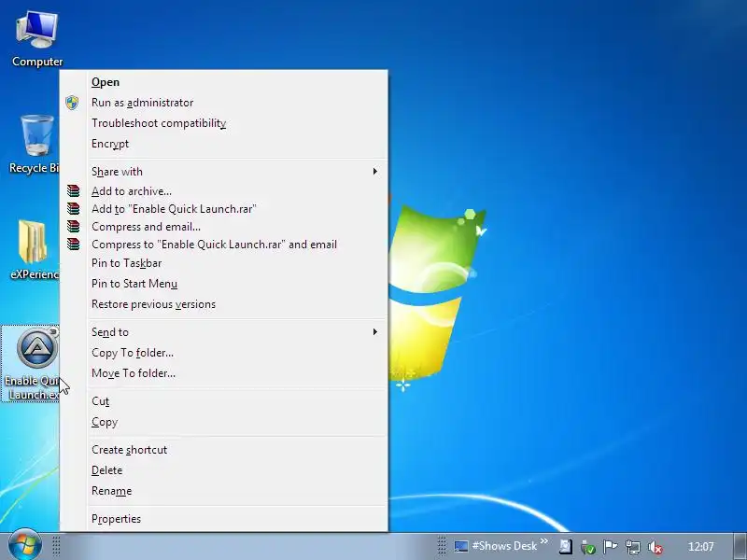747x560 pixels.
Task: Click the Share with menu label
Action: tap(117, 172)
